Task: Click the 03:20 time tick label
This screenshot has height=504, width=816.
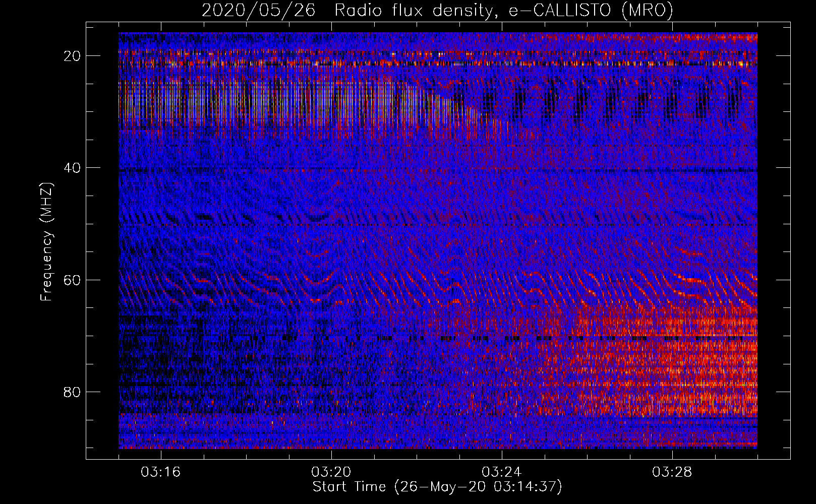Action: [331, 472]
